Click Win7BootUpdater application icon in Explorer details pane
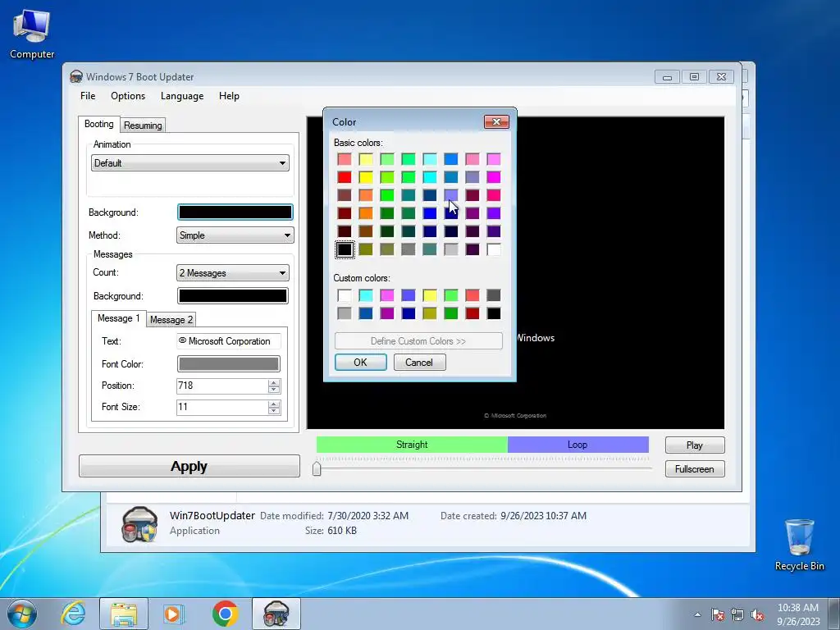840x630 pixels. click(139, 524)
